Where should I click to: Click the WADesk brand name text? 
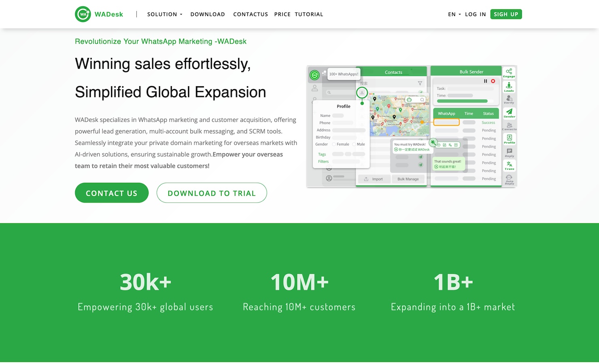click(109, 14)
